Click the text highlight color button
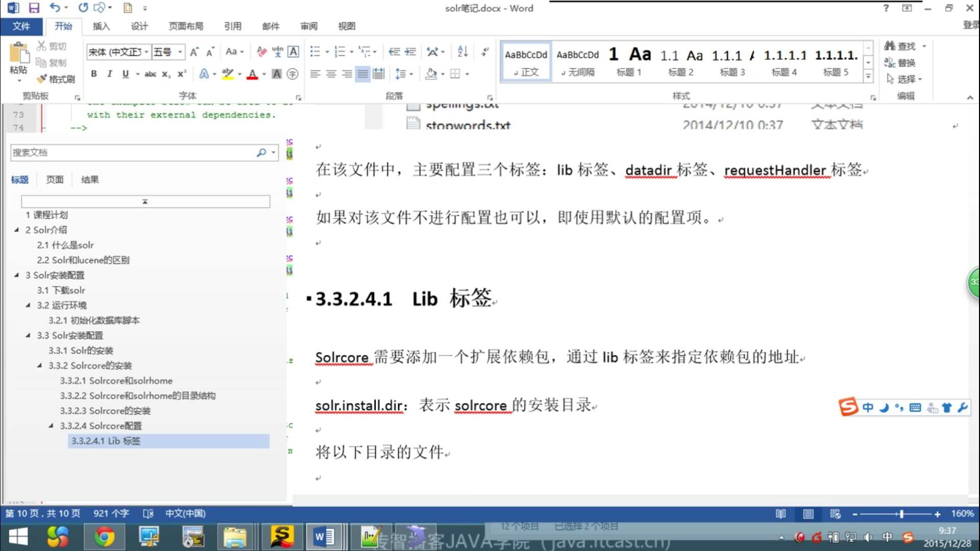This screenshot has height=551, width=980. 228,74
